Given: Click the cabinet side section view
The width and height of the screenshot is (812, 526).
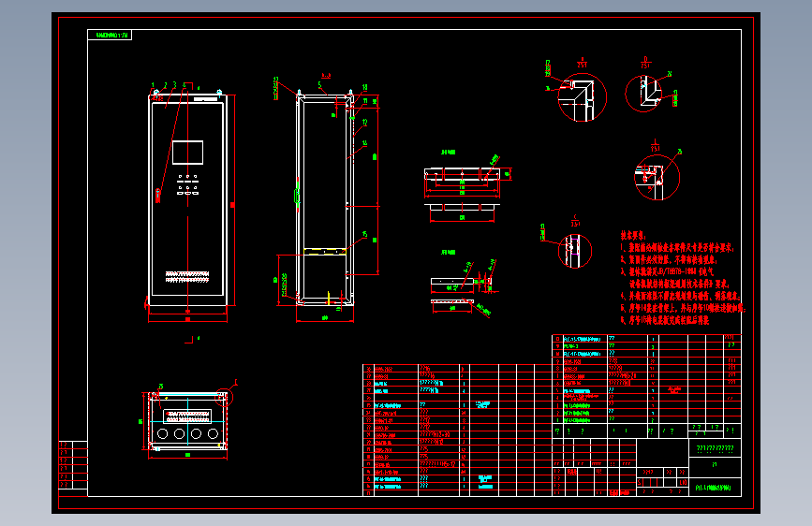Looking at the screenshot, I should point(325,199).
